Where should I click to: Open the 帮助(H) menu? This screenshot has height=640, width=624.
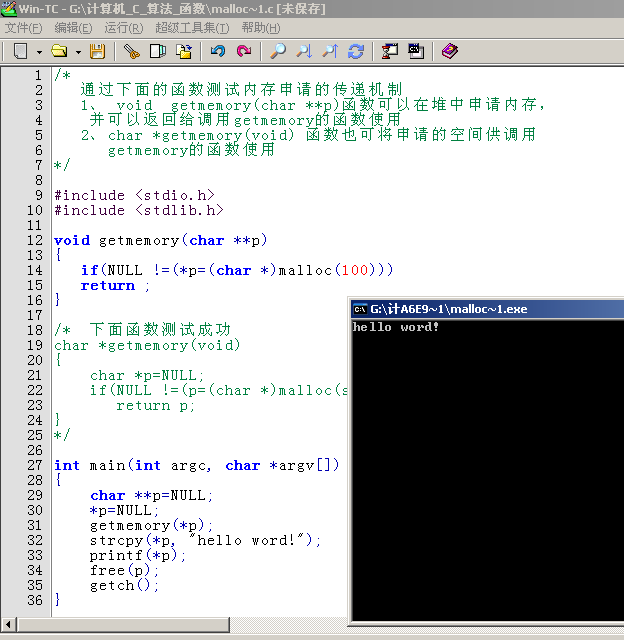tap(261, 28)
